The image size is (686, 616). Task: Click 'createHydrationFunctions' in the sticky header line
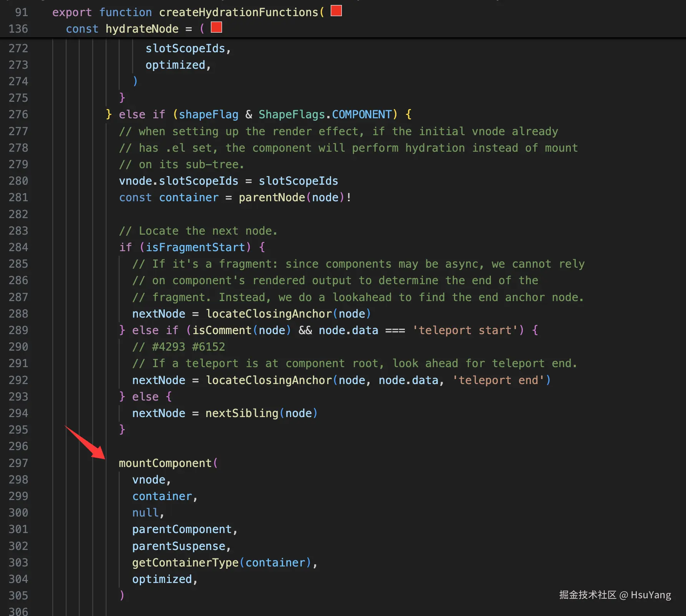[239, 12]
